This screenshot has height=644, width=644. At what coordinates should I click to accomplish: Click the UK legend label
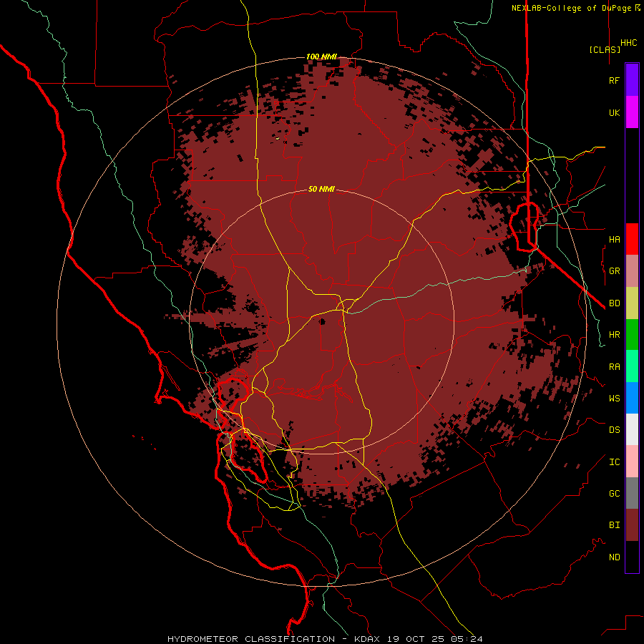[x=614, y=112]
